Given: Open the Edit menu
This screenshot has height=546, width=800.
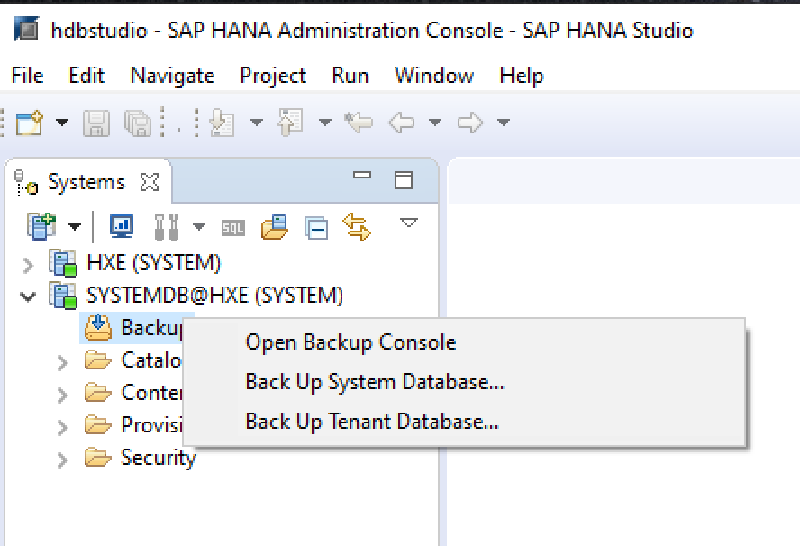Looking at the screenshot, I should coord(87,76).
